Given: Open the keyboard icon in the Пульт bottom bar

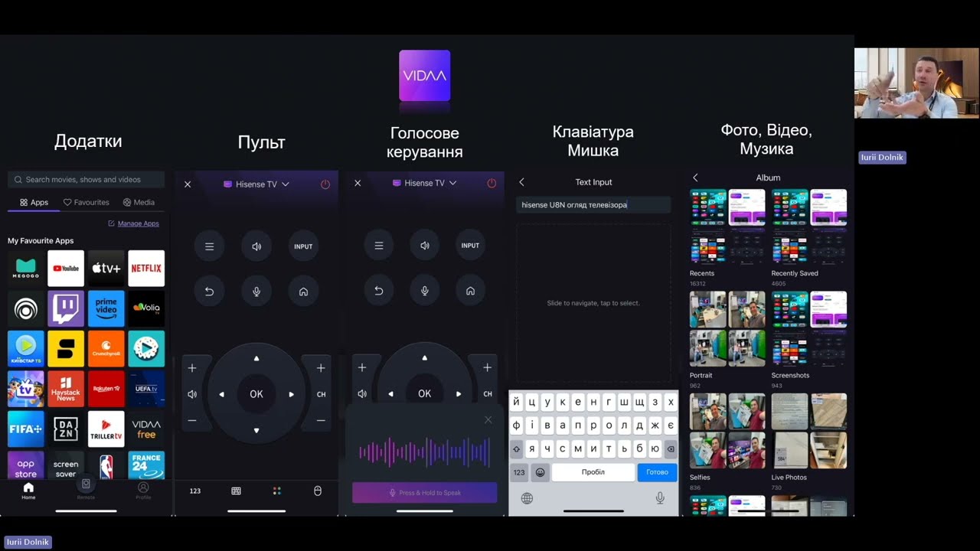Looking at the screenshot, I should [236, 491].
